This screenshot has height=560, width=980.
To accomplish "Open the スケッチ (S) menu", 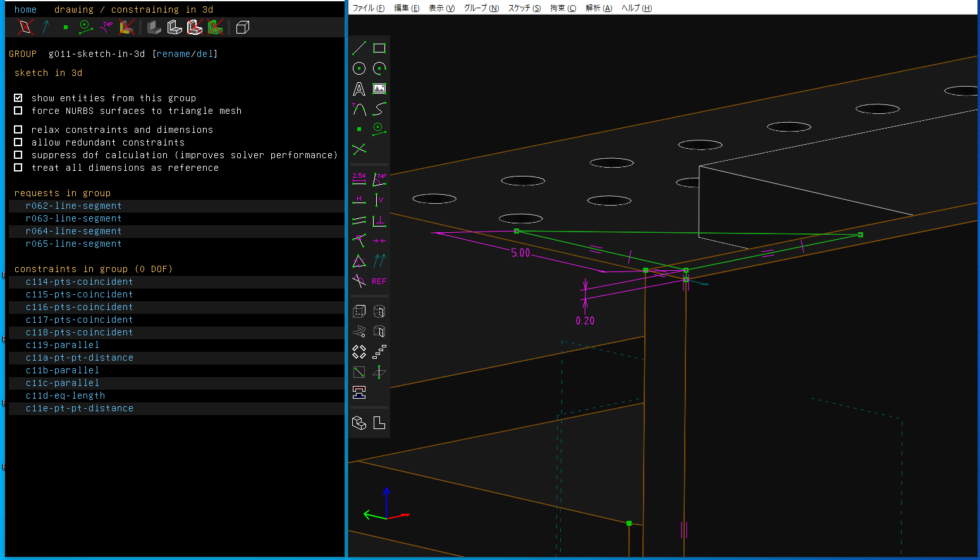I will (524, 8).
